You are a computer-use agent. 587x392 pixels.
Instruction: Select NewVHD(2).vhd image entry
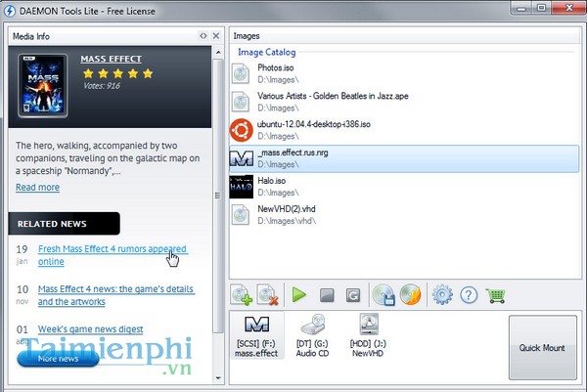(404, 215)
